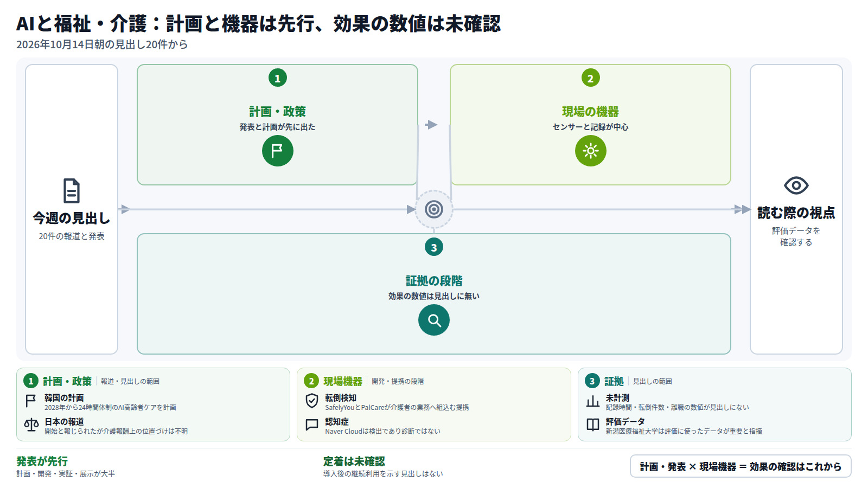Click the 韓国の計画 item

[64, 397]
